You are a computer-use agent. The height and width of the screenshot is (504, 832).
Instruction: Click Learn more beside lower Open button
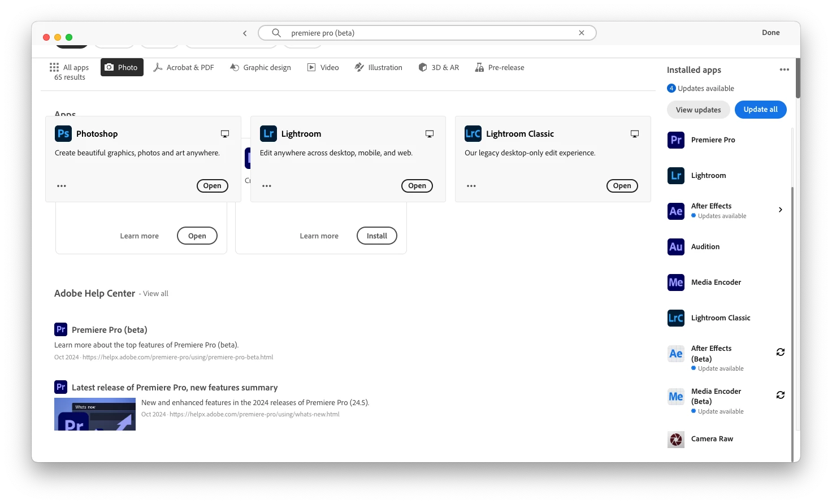[x=140, y=236]
